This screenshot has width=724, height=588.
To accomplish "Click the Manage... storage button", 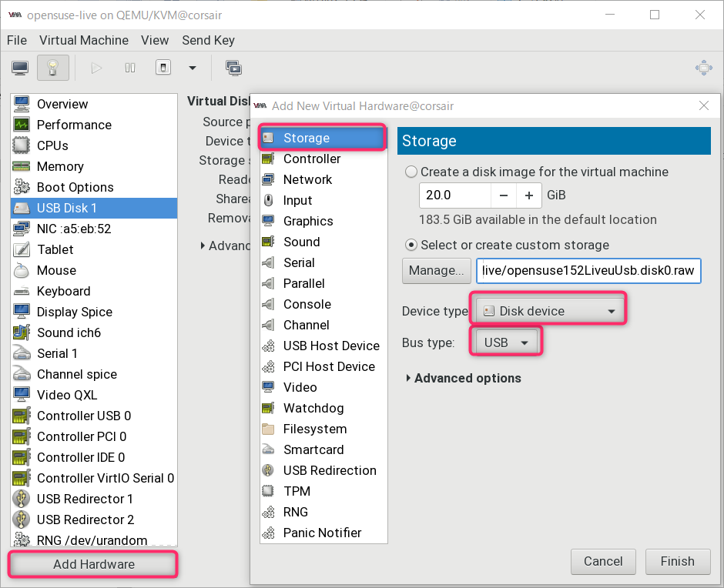I will [x=437, y=270].
